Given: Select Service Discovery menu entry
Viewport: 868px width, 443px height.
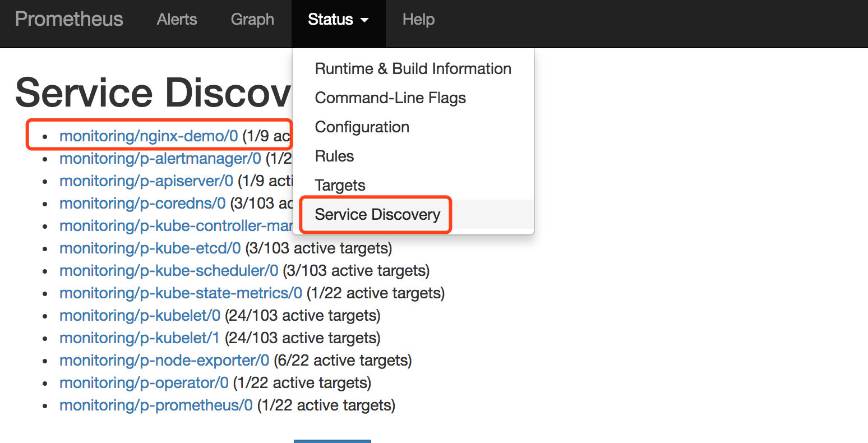Looking at the screenshot, I should (x=413, y=214).
